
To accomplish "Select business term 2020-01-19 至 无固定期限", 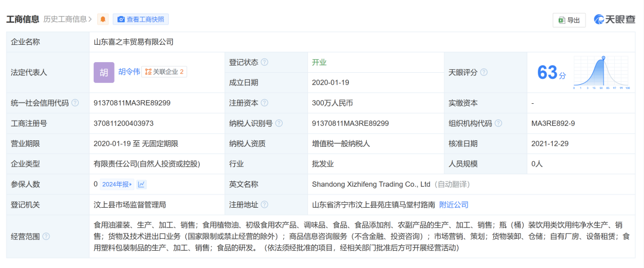I will (136, 143).
